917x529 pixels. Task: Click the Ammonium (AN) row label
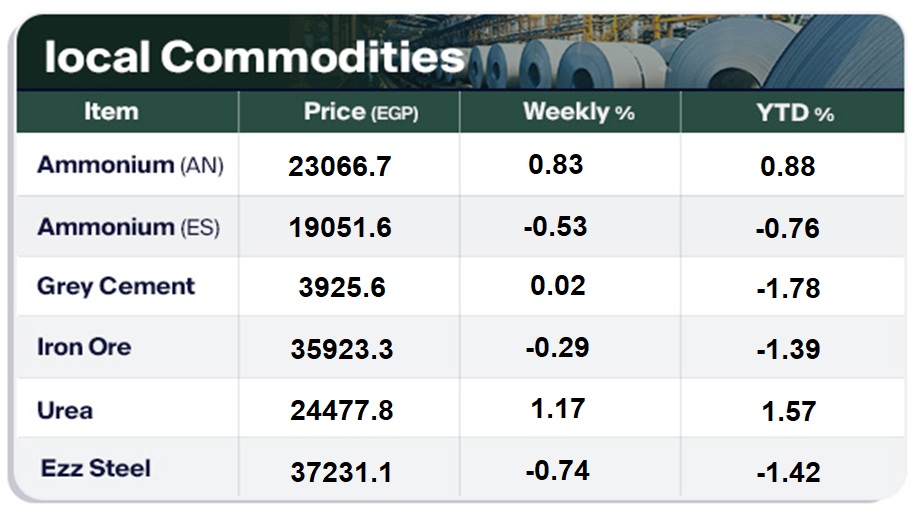click(x=130, y=165)
